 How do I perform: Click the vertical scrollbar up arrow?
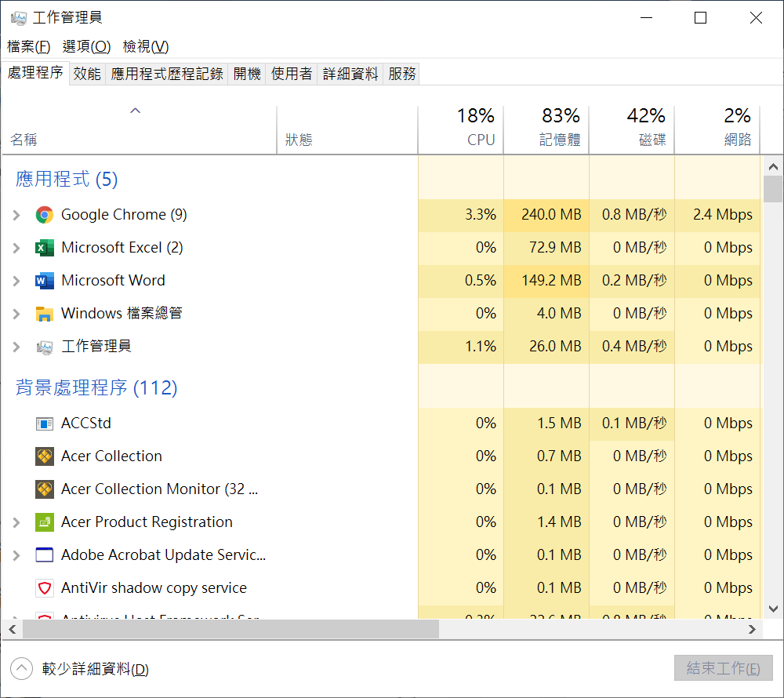[773, 167]
